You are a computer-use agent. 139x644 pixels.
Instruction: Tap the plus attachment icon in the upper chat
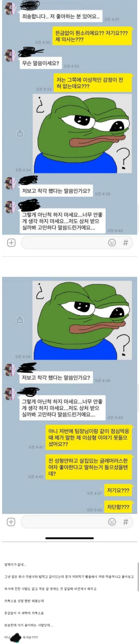tap(11, 242)
